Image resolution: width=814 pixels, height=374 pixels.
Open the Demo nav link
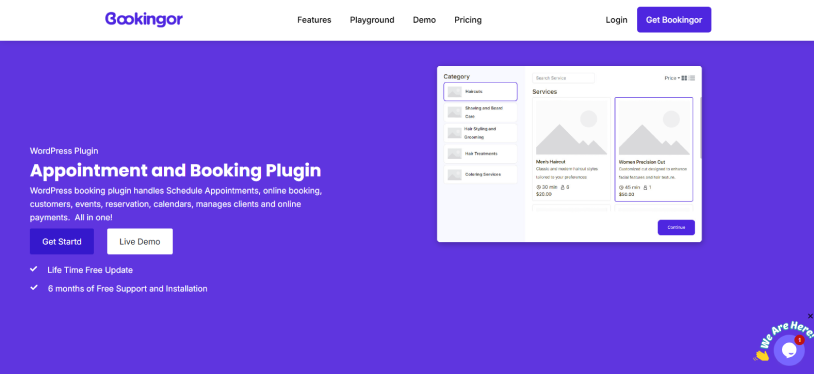(424, 20)
